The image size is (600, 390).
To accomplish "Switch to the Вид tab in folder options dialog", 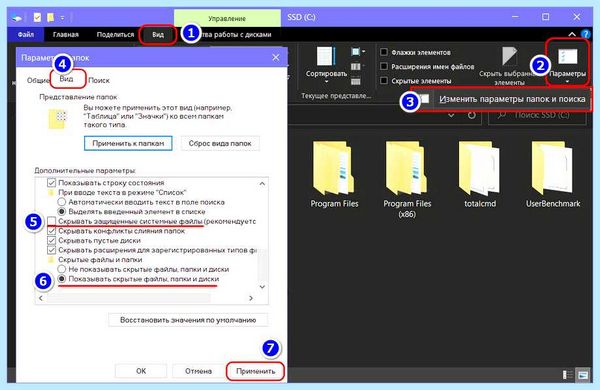I will point(66,79).
